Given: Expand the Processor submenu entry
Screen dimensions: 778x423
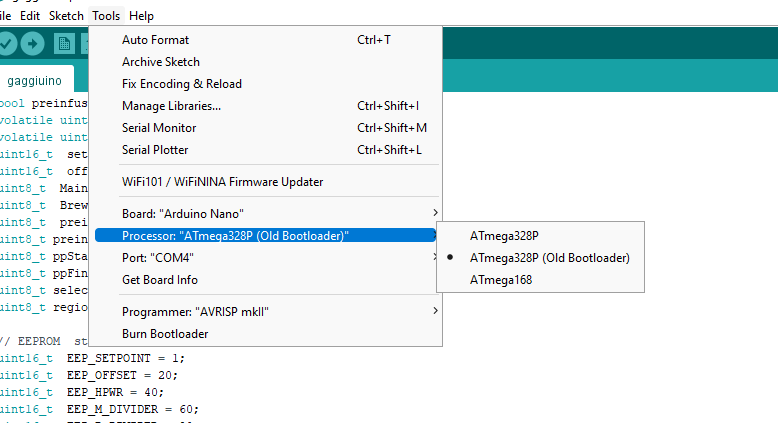Looking at the screenshot, I should click(266, 236).
